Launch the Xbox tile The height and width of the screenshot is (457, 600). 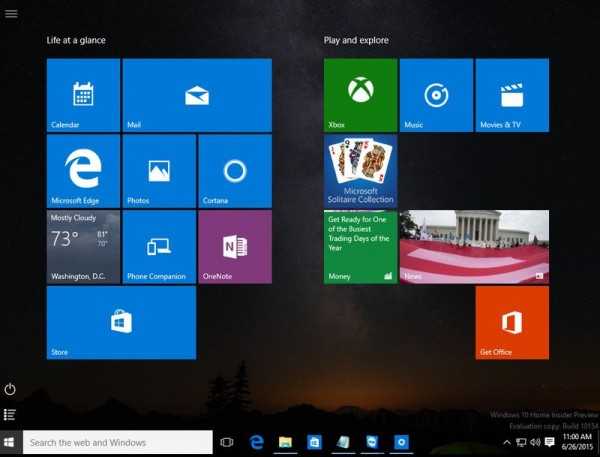[x=360, y=95]
